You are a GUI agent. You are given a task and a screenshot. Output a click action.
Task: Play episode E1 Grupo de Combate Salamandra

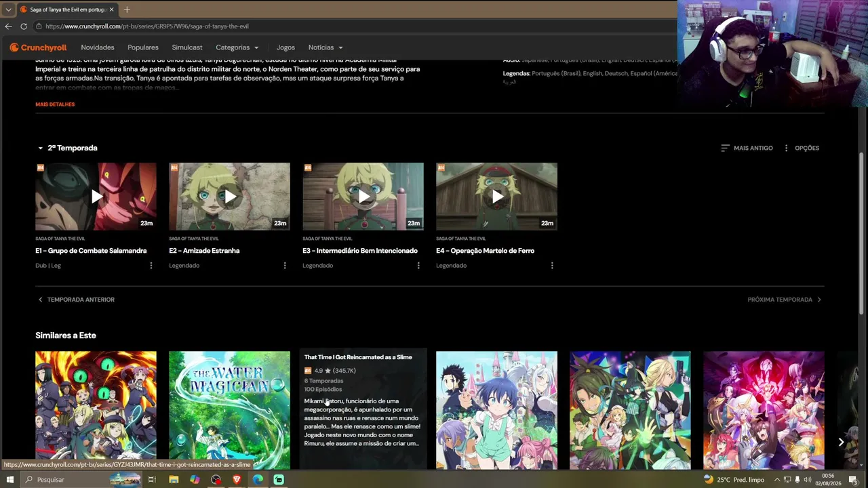click(96, 197)
